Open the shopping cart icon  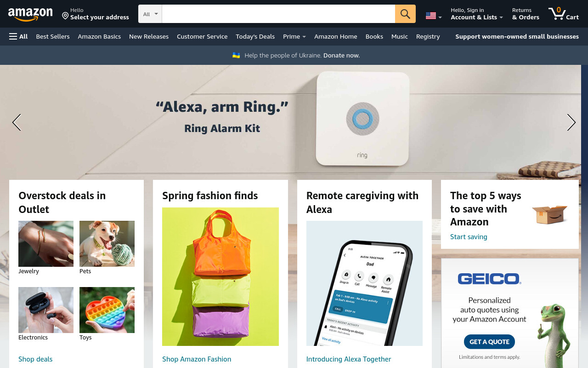[564, 13]
